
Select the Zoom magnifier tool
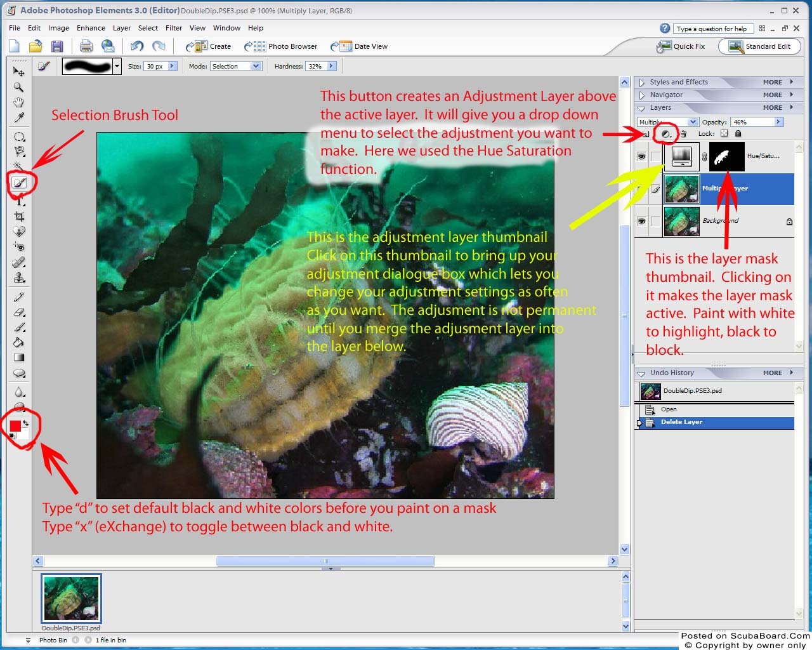(x=19, y=87)
